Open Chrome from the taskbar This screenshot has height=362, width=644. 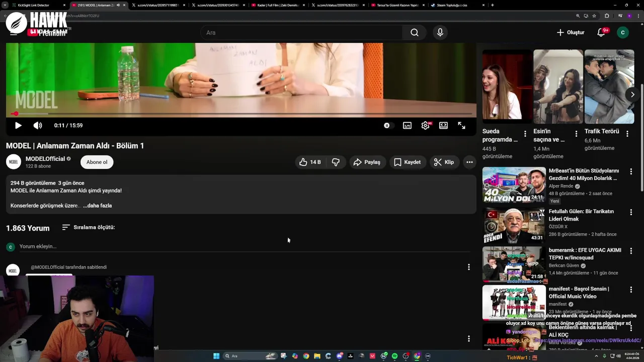click(x=306, y=356)
